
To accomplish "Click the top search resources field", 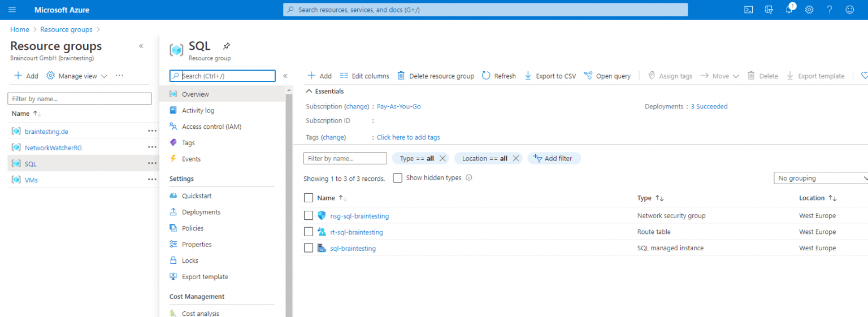I will coord(485,10).
